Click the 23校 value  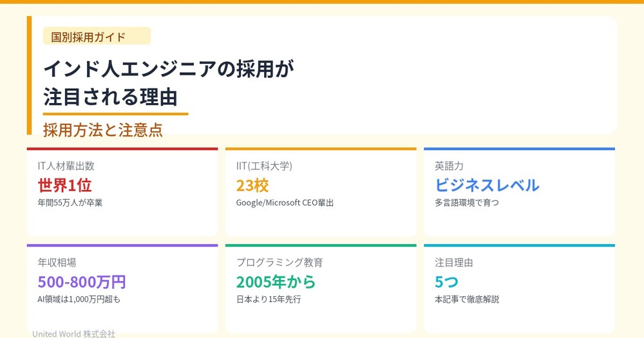point(252,185)
